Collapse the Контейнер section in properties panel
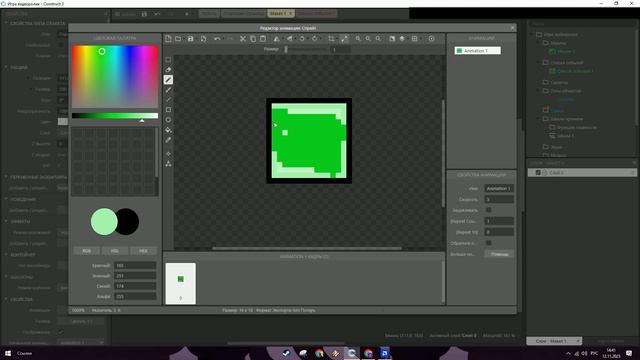This screenshot has width=640, height=360. [6, 254]
